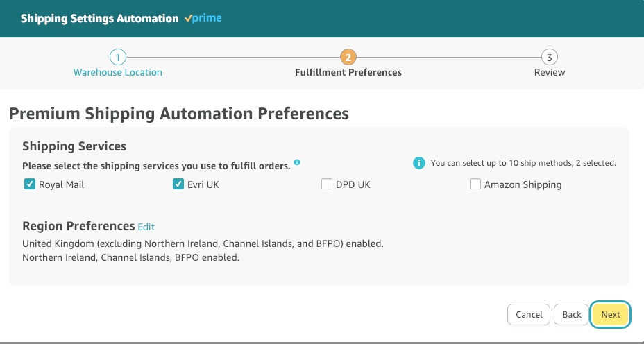This screenshot has height=344, width=644.
Task: Go Back to previous step
Action: (571, 314)
